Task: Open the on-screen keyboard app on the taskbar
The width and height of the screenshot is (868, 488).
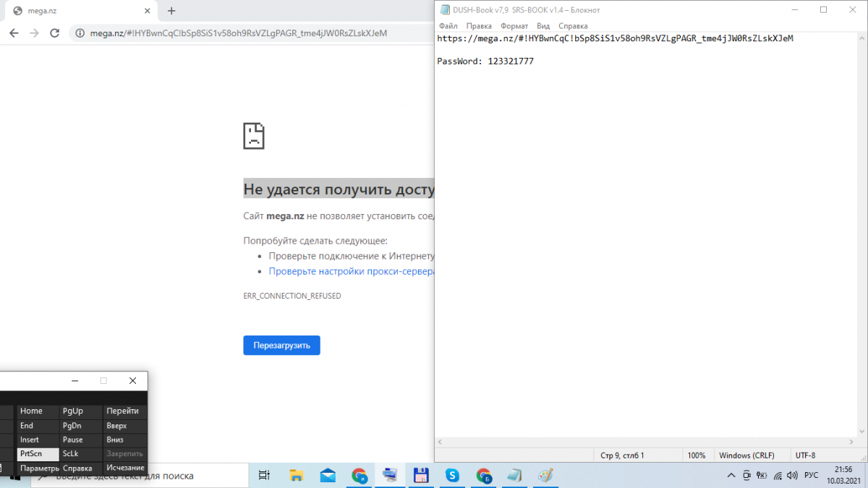Action: coord(390,475)
